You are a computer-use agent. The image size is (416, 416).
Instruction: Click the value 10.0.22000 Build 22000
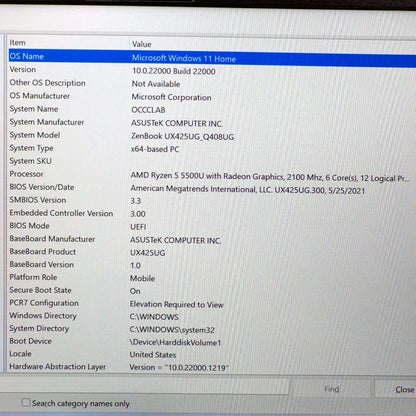tap(174, 71)
